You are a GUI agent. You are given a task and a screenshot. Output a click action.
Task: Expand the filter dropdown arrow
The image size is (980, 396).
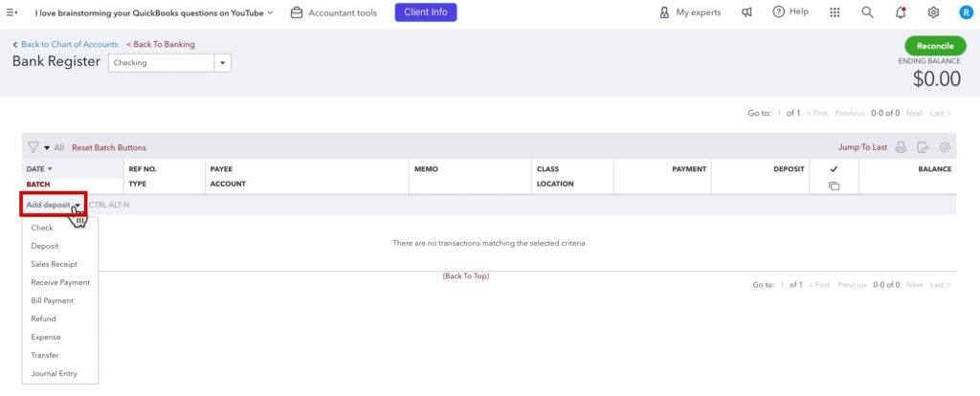pos(47,148)
